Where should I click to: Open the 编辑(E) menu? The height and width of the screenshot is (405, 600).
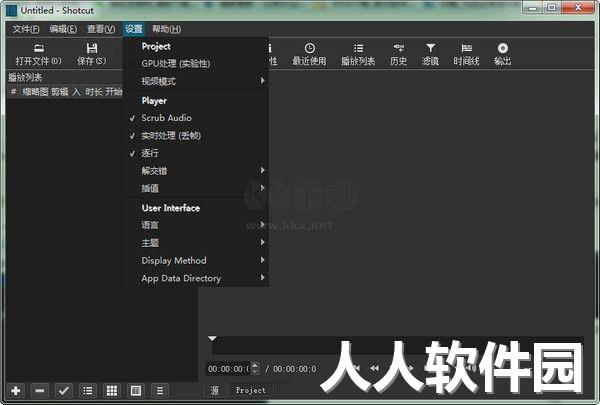click(x=63, y=29)
